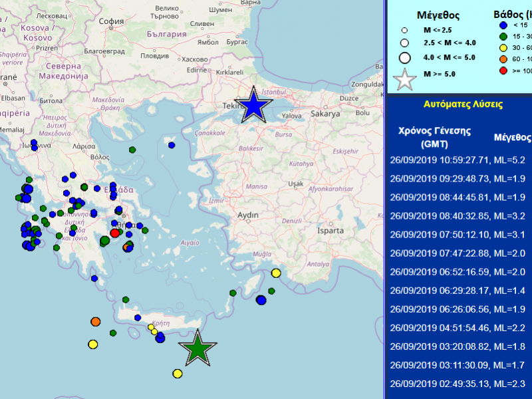This screenshot has height=399, width=532.
Task: Click the grey star M >= 5.0 legend icon
Action: tap(404, 79)
